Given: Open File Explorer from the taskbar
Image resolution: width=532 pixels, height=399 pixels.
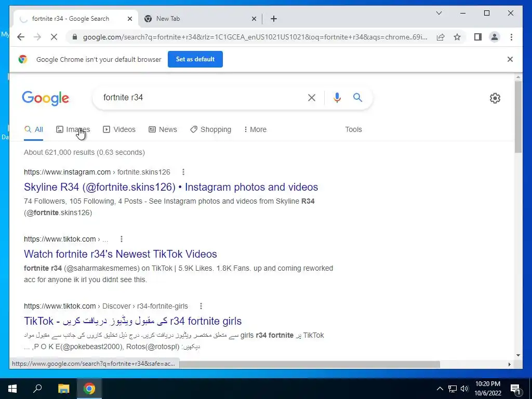Looking at the screenshot, I should 63,389.
